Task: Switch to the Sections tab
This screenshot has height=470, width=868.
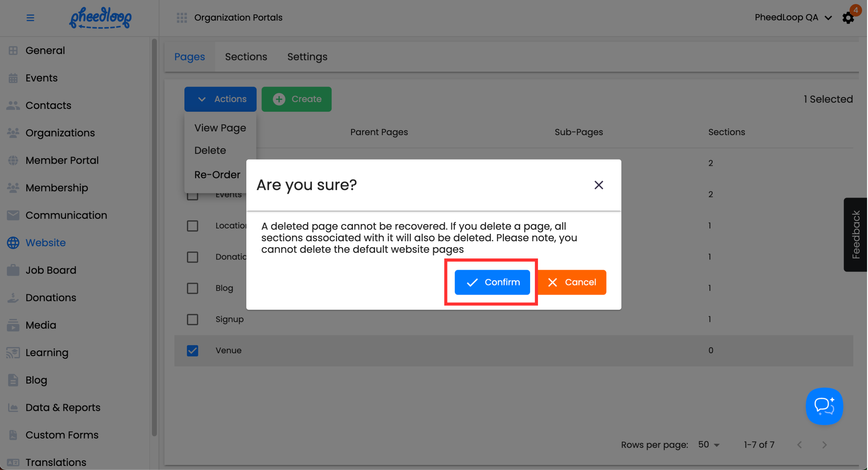Action: point(246,57)
